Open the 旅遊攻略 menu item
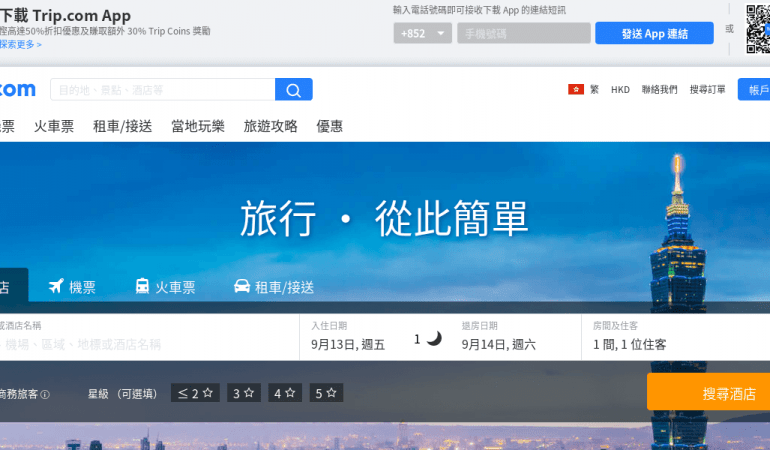This screenshot has height=450, width=770. tap(270, 126)
